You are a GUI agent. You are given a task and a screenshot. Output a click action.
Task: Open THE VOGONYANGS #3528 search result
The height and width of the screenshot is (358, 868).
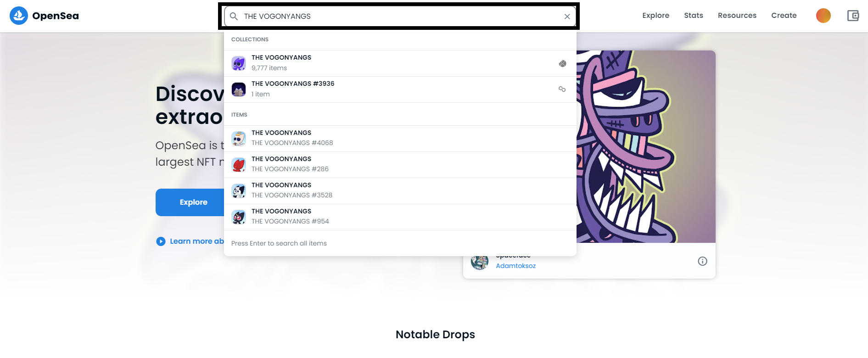(x=400, y=191)
